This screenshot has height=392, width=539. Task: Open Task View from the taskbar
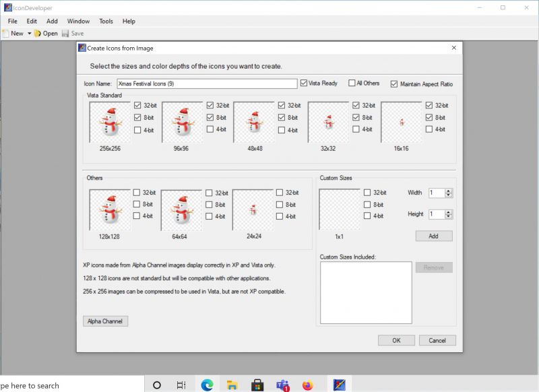(181, 385)
